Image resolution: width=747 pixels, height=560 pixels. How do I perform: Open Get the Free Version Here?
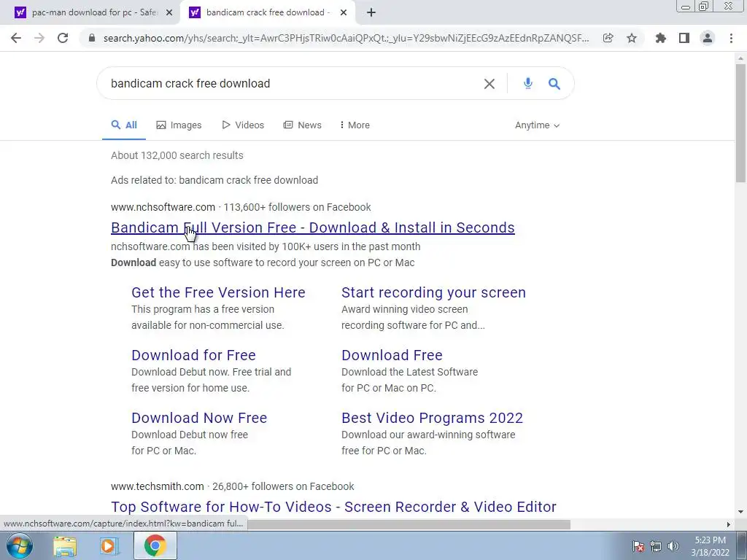(x=218, y=292)
